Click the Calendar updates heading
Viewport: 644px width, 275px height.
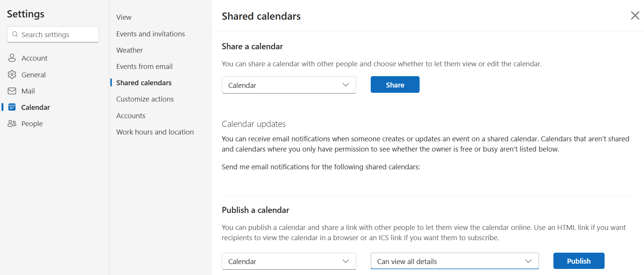(254, 124)
